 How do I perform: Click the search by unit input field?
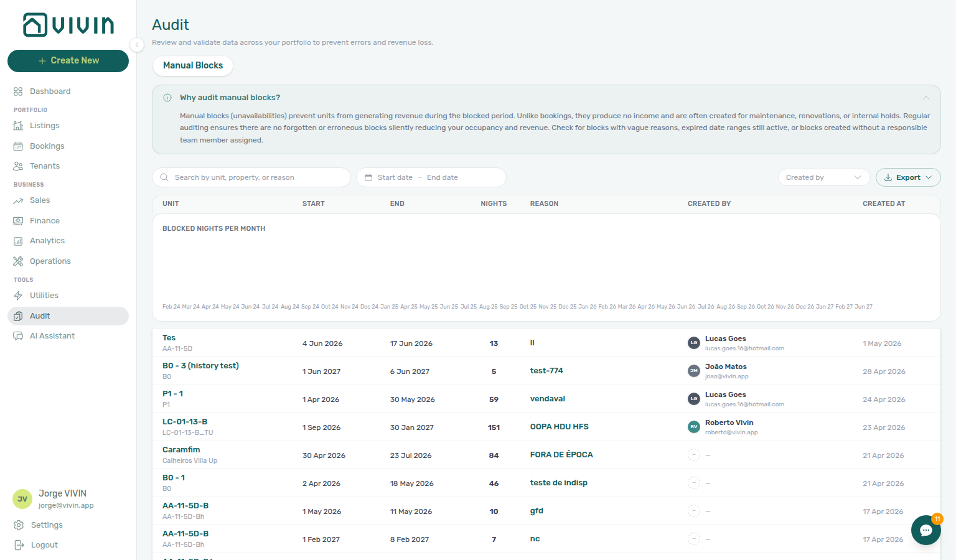pyautogui.click(x=251, y=177)
